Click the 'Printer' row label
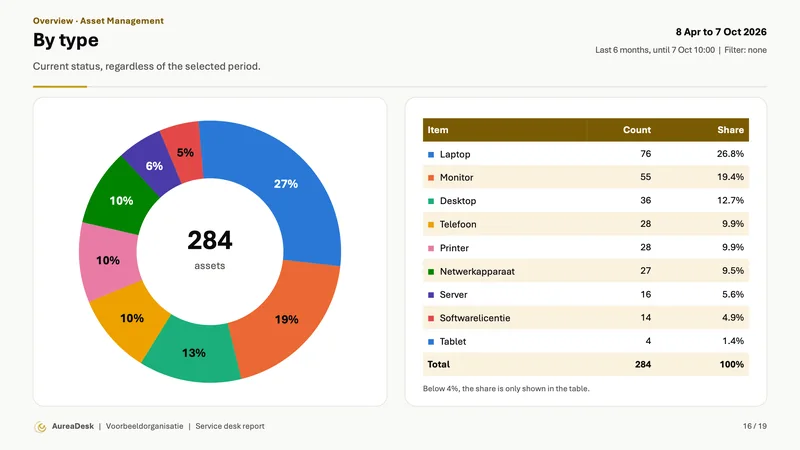Image resolution: width=800 pixels, height=450 pixels. (454, 248)
